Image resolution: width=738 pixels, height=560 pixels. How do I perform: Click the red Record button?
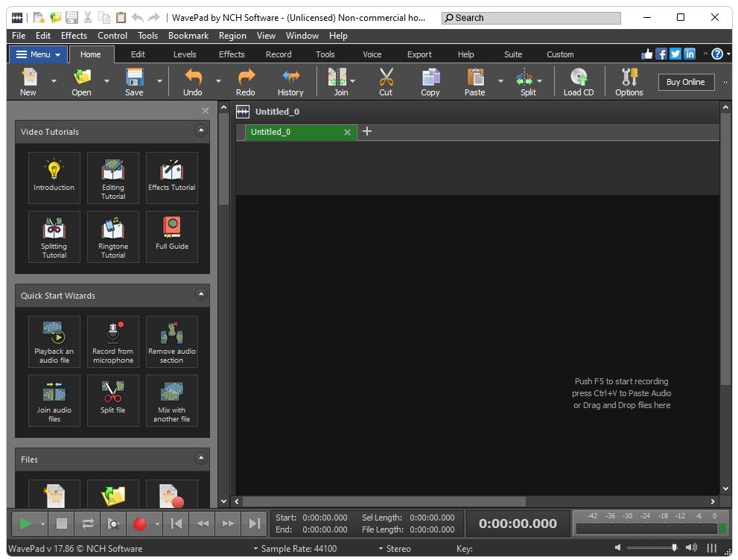pyautogui.click(x=140, y=524)
